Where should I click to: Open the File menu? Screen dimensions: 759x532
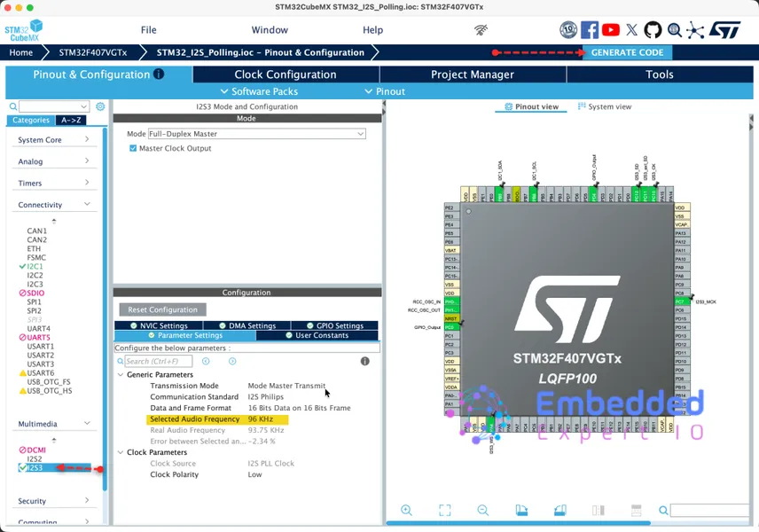point(149,30)
